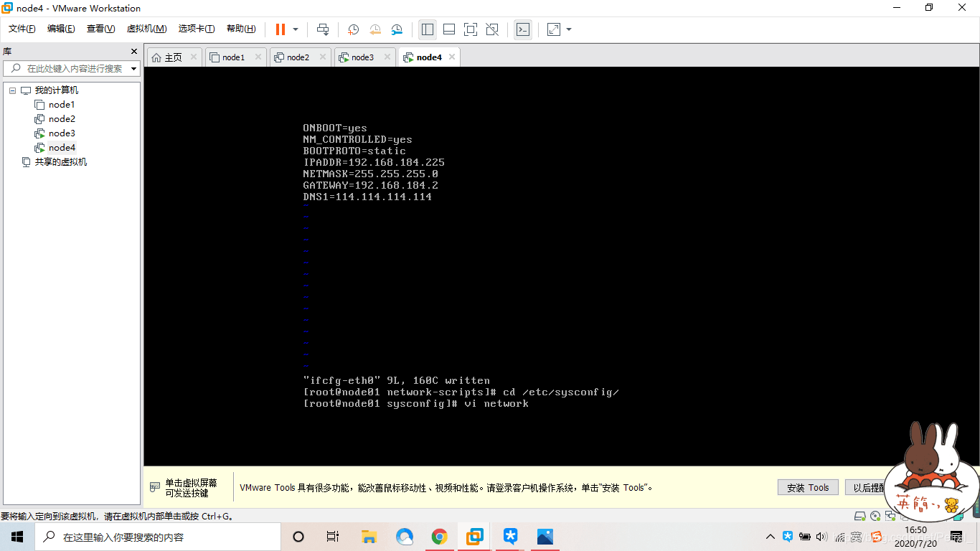980x551 pixels.
Task: Click the blue star icon in system tray
Action: (788, 537)
